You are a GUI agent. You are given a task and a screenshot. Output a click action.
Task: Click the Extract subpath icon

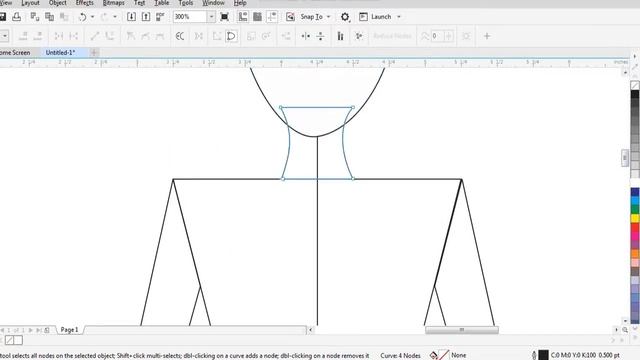click(x=199, y=36)
